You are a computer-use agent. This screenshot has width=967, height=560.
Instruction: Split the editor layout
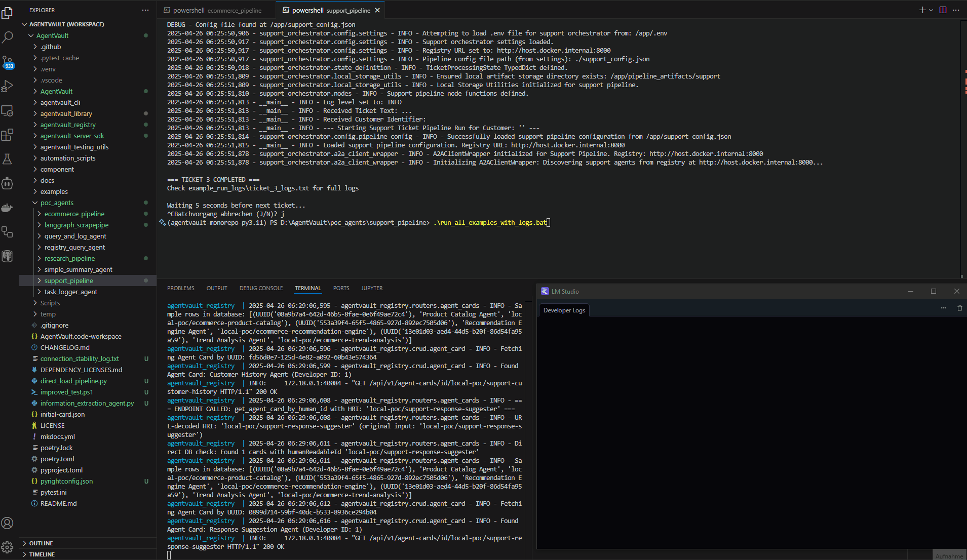943,10
